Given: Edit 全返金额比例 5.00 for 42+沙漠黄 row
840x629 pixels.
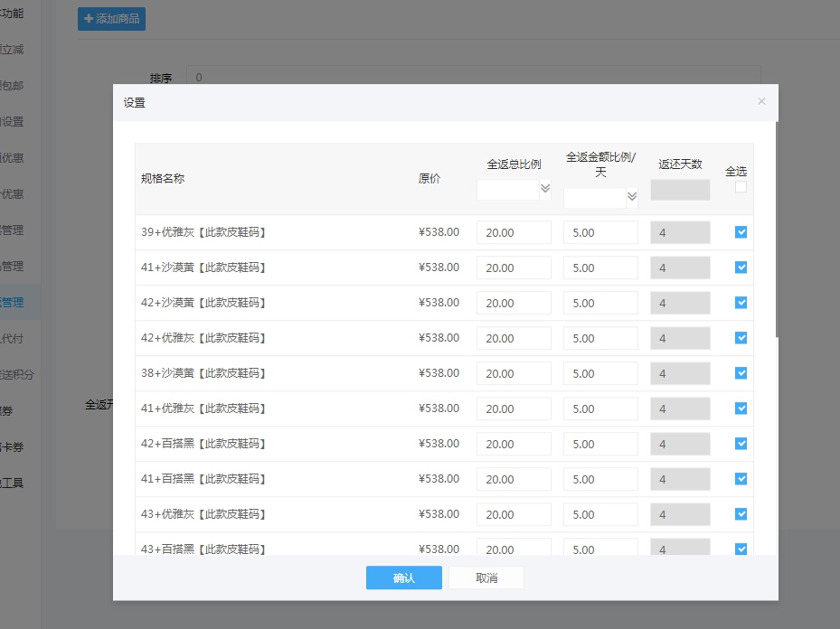Looking at the screenshot, I should click(x=600, y=303).
